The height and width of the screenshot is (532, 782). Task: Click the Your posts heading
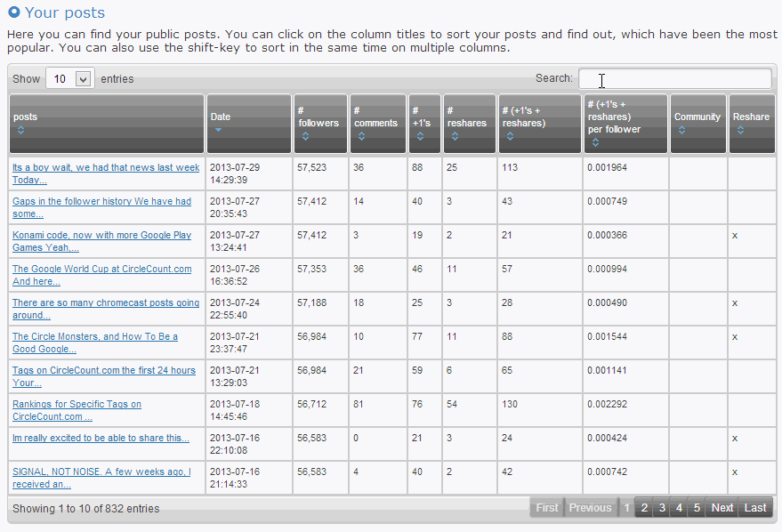[65, 12]
